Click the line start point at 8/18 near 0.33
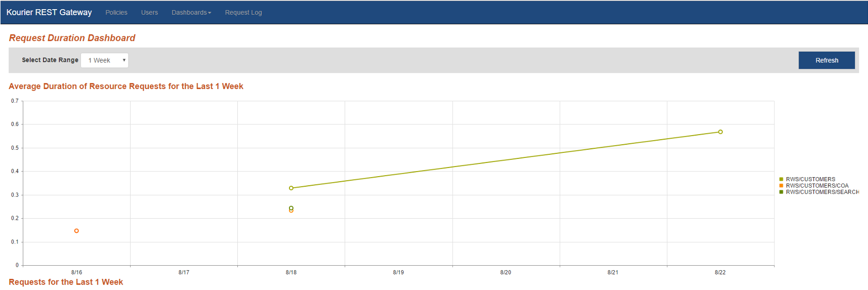 (x=291, y=188)
